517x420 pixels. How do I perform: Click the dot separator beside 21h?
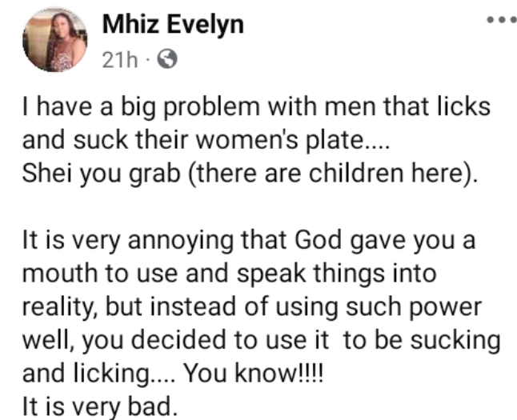tap(147, 60)
